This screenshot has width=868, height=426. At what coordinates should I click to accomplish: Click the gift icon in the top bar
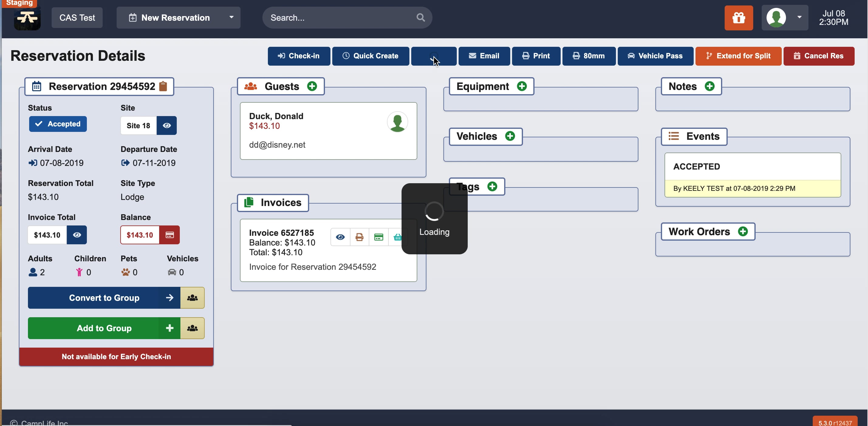pyautogui.click(x=739, y=18)
